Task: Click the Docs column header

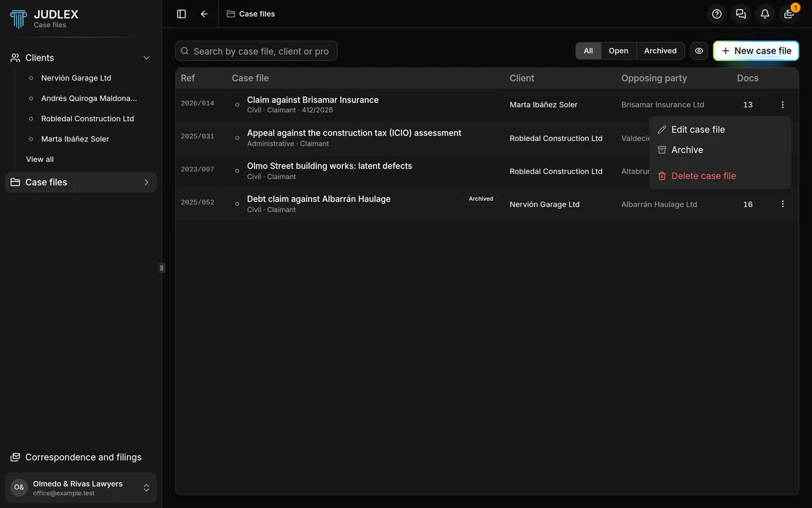Action: (748, 78)
